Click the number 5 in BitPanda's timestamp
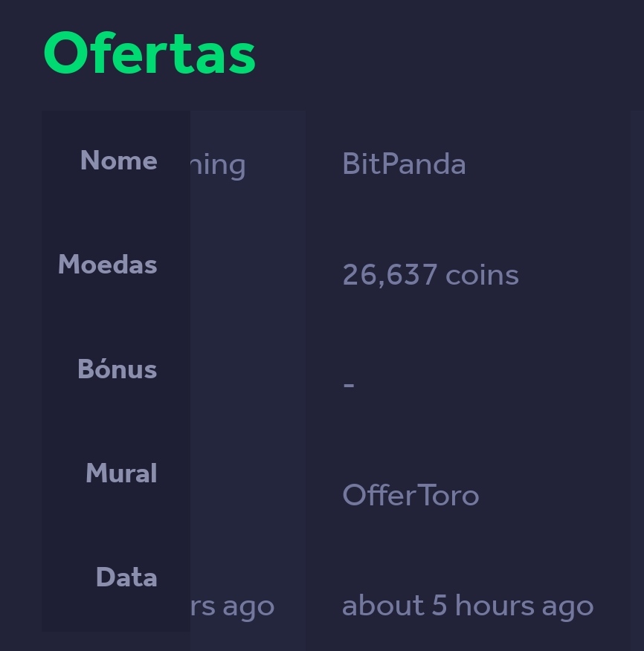 coord(439,606)
